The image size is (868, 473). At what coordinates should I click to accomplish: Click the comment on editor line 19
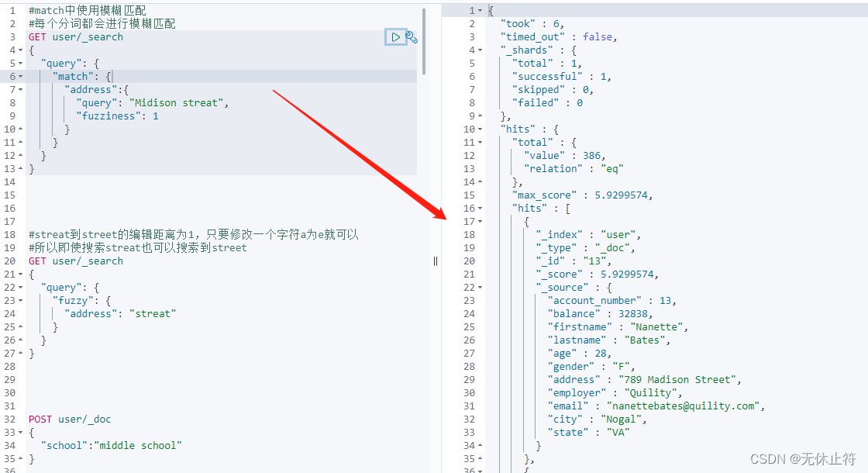click(138, 247)
